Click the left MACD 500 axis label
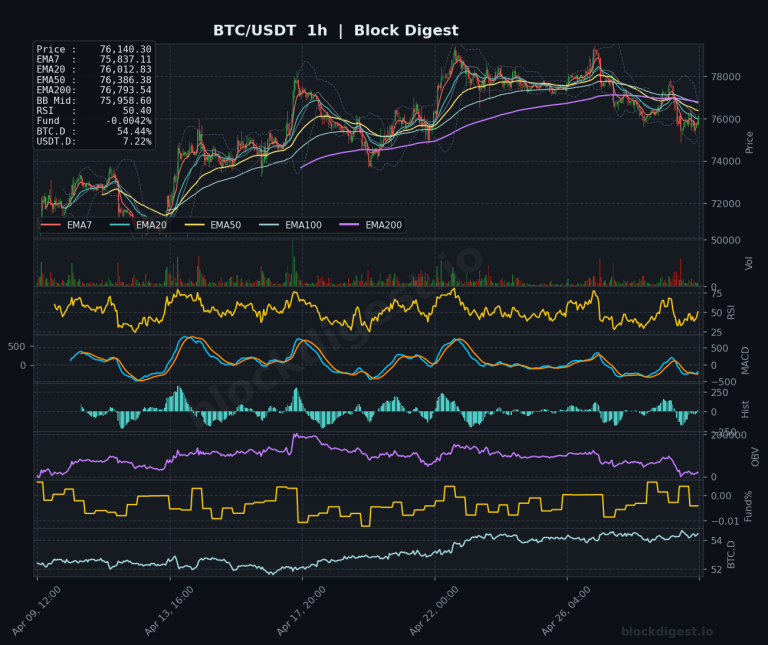768x645 pixels. click(x=17, y=347)
